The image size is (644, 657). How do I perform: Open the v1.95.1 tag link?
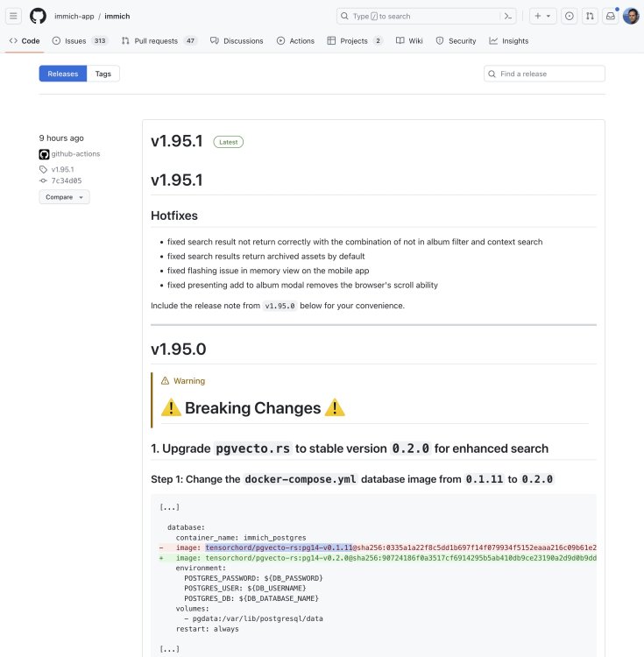(62, 169)
